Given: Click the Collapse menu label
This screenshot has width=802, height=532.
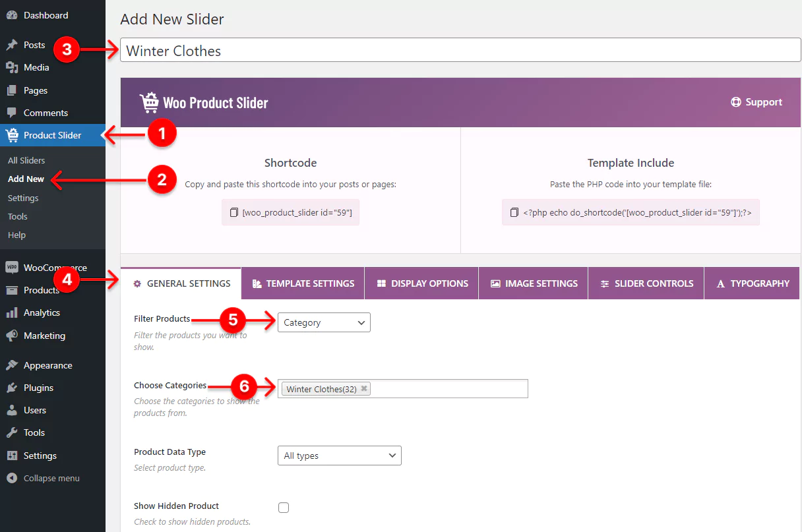Looking at the screenshot, I should (51, 478).
